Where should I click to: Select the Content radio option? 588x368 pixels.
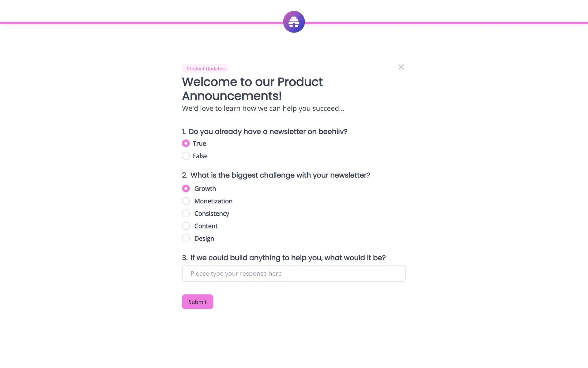coord(186,226)
